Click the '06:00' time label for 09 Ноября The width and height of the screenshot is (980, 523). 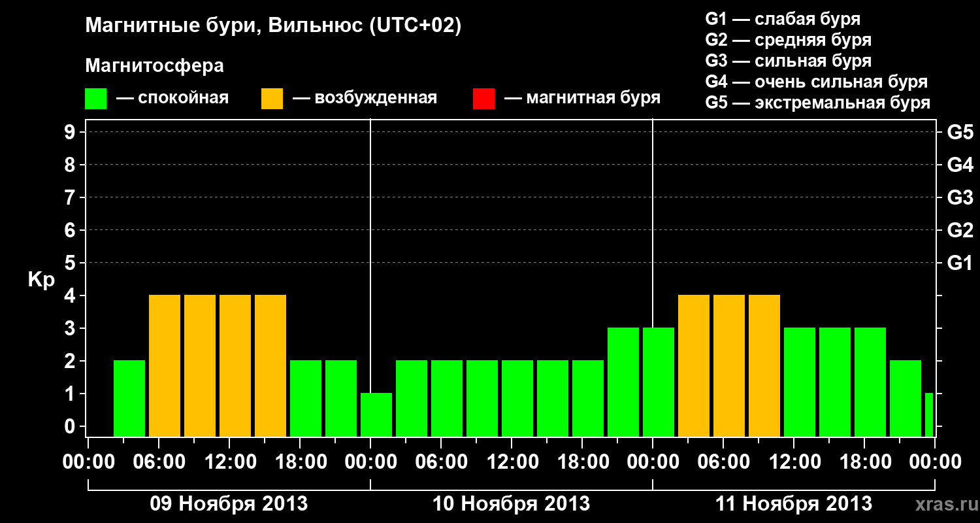coord(158,462)
